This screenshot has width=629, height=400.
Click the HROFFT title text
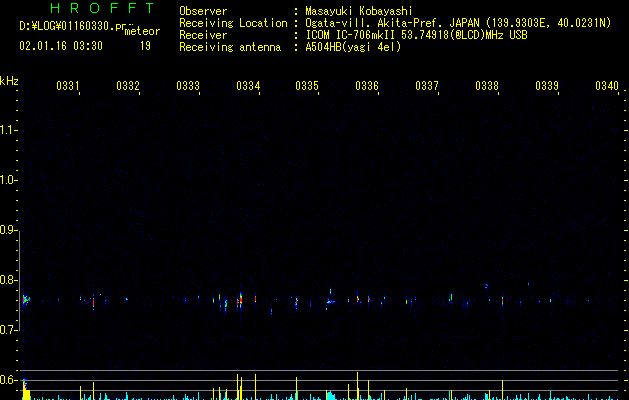click(x=103, y=8)
